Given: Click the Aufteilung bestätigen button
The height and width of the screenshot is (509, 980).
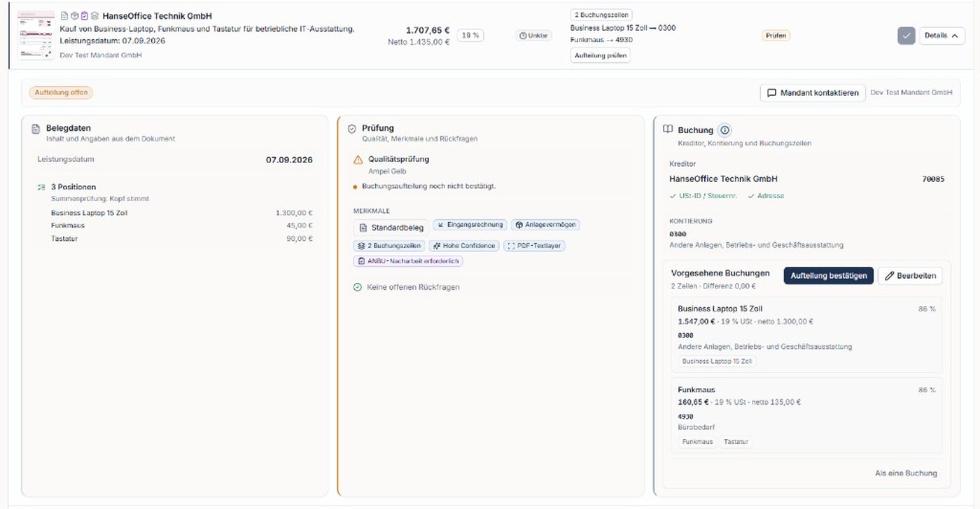Looking at the screenshot, I should click(829, 276).
